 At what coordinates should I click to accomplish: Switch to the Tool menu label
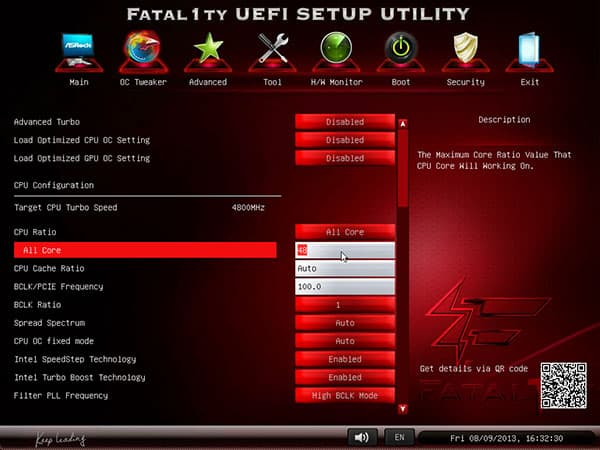pyautogui.click(x=272, y=82)
